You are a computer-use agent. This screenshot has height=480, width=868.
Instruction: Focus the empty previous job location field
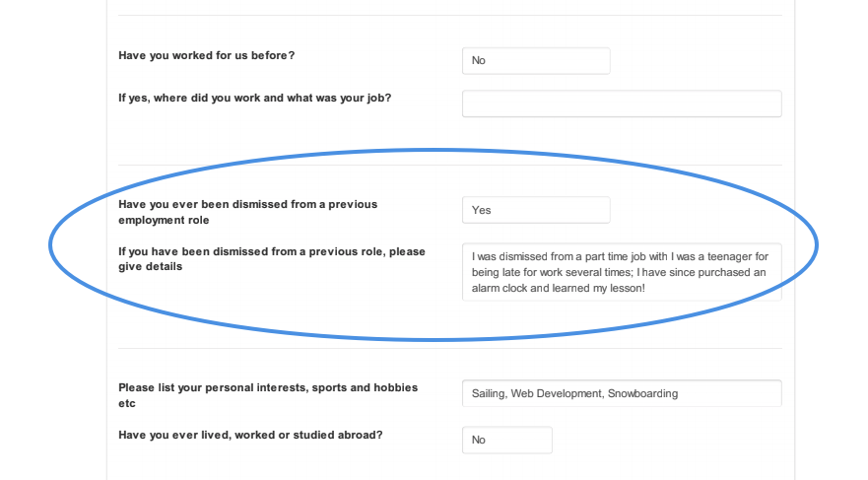pyautogui.click(x=622, y=103)
